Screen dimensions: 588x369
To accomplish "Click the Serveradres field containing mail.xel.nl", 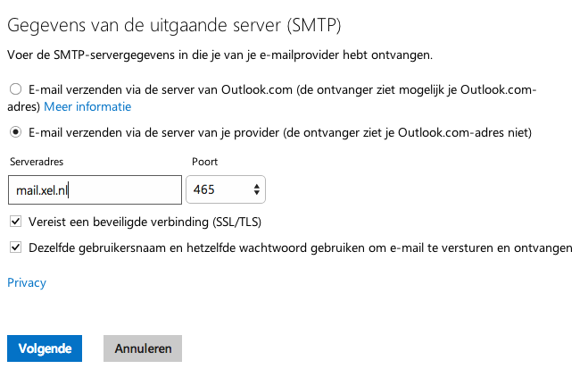I will (x=95, y=190).
